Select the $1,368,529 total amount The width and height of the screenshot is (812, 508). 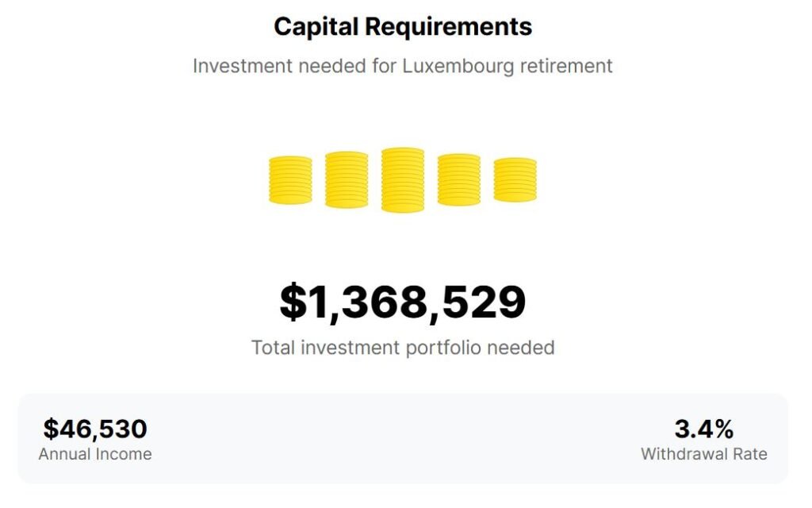(403, 302)
